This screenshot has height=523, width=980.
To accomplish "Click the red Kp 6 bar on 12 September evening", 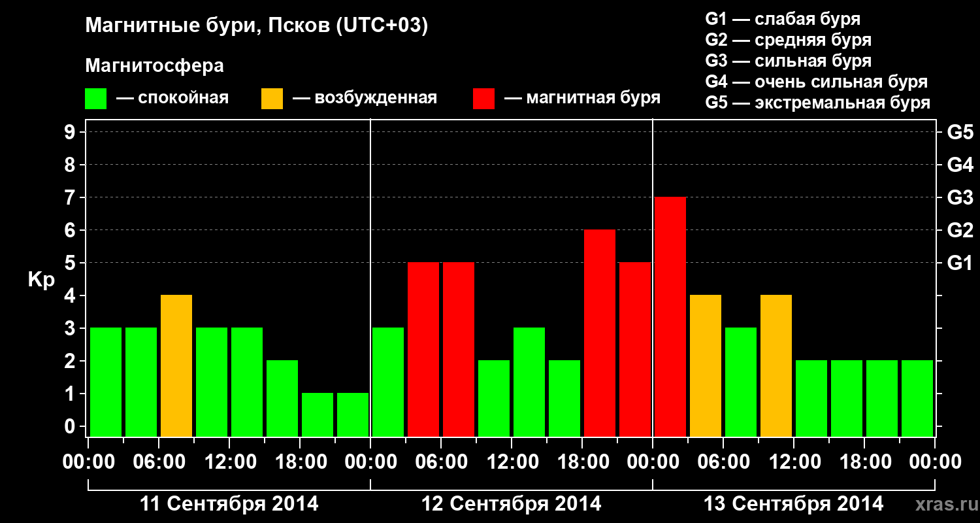I will point(600,333).
